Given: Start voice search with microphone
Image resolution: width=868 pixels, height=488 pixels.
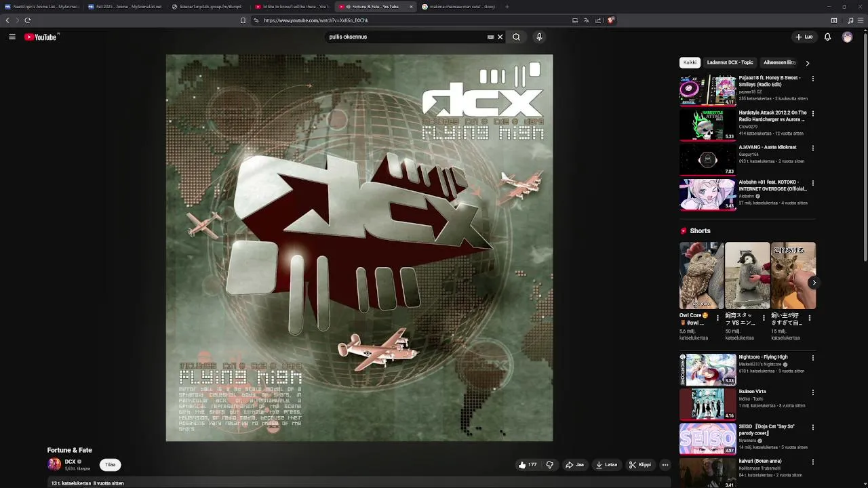Looking at the screenshot, I should pos(539,37).
